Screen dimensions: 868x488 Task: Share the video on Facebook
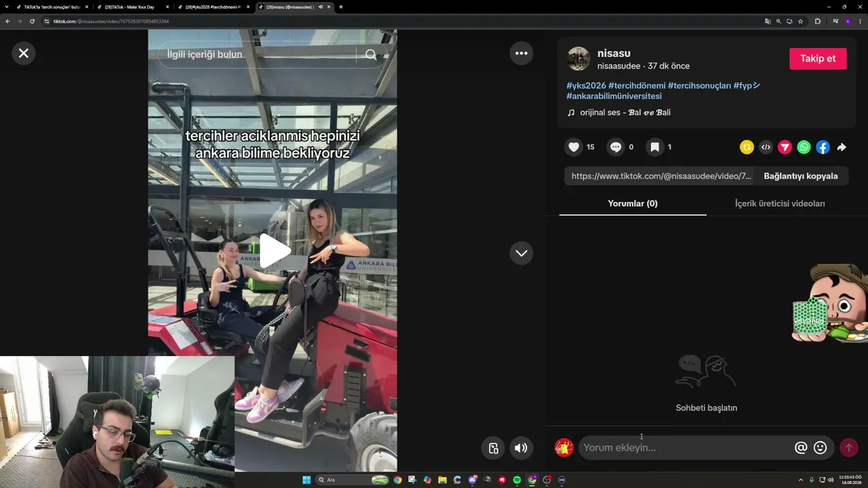coord(823,147)
